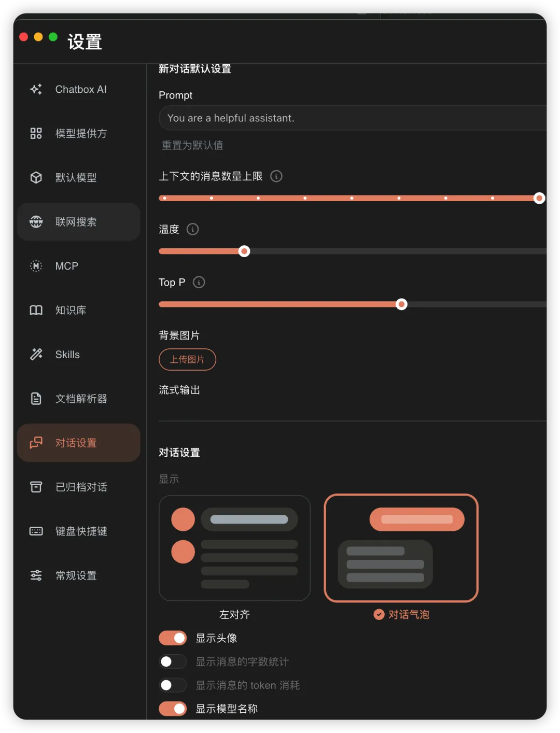Open the archived conversations box icon
The width and height of the screenshot is (560, 733).
point(36,487)
